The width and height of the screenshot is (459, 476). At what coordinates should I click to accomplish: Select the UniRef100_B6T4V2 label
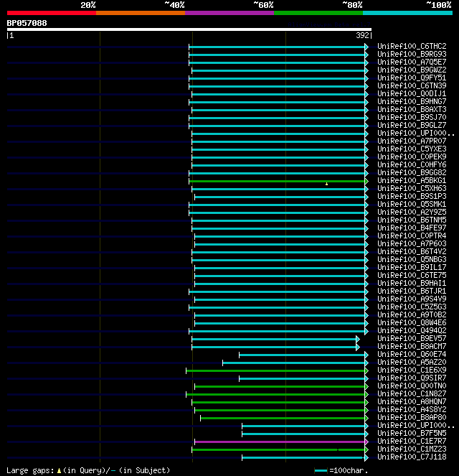(x=412, y=251)
